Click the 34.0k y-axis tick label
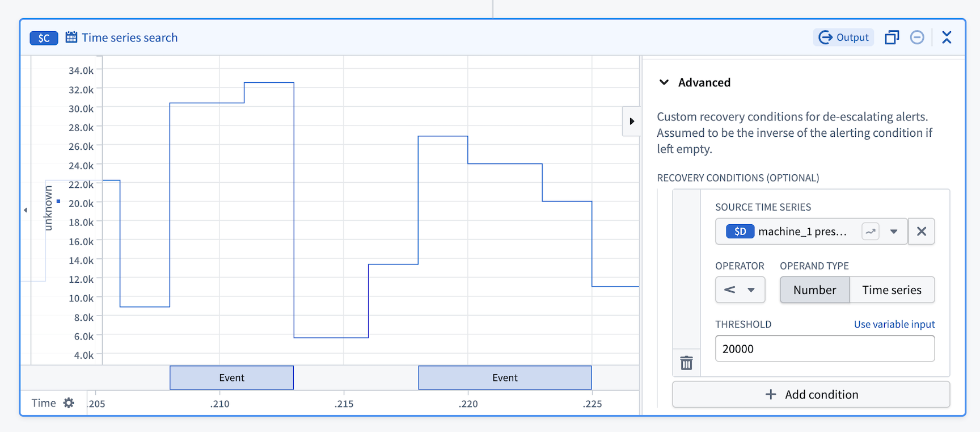 pyautogui.click(x=81, y=70)
